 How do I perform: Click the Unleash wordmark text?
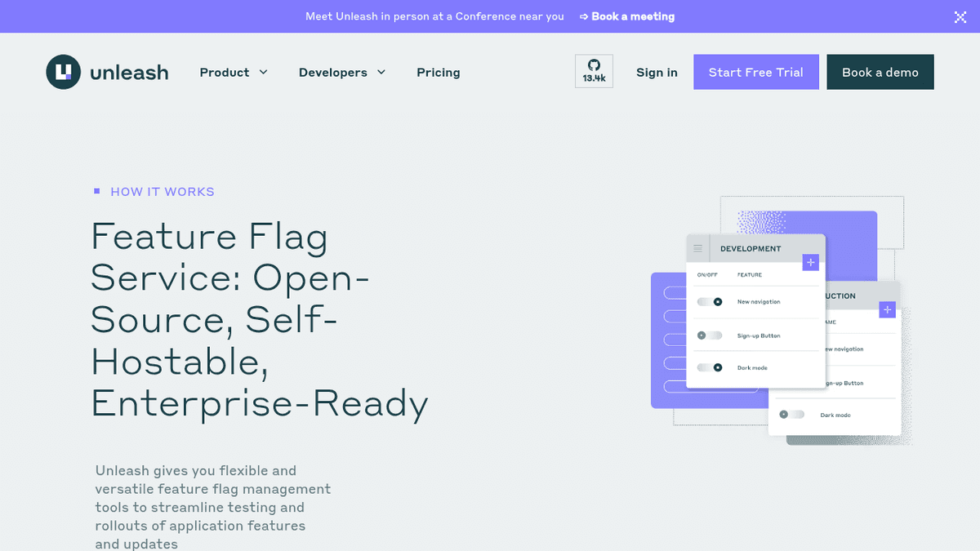pyautogui.click(x=129, y=73)
